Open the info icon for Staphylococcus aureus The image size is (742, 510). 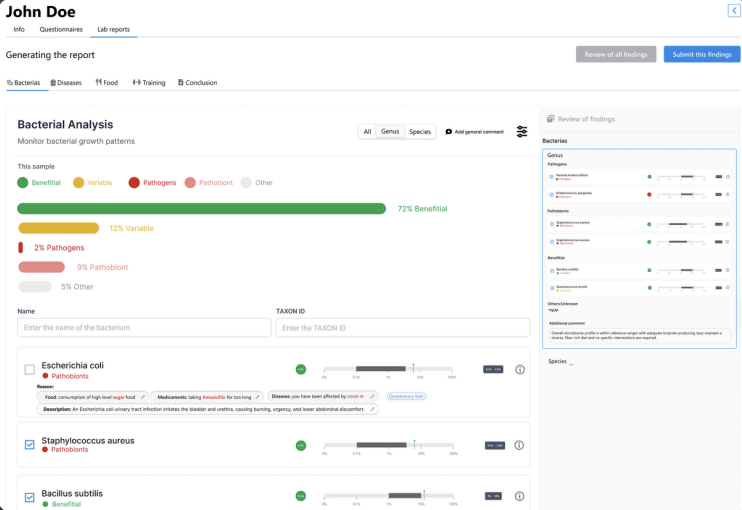point(520,445)
